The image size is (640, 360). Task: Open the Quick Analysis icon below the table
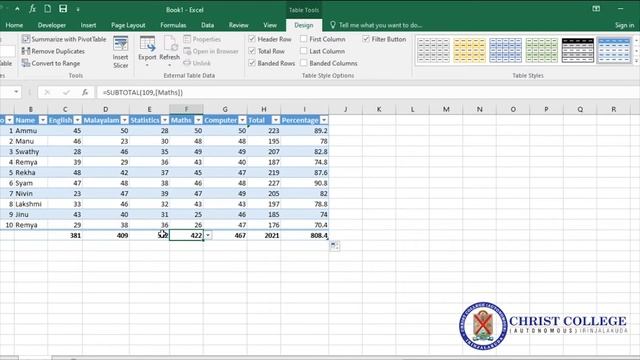point(334,246)
